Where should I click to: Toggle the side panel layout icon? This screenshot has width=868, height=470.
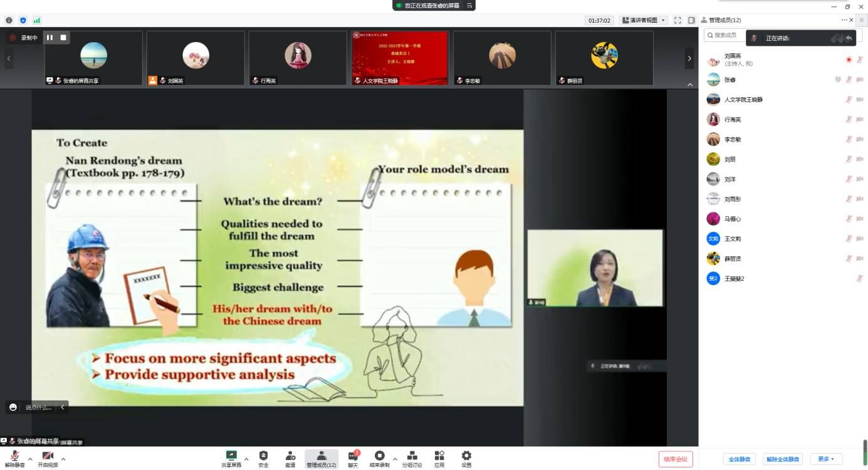coord(691,20)
